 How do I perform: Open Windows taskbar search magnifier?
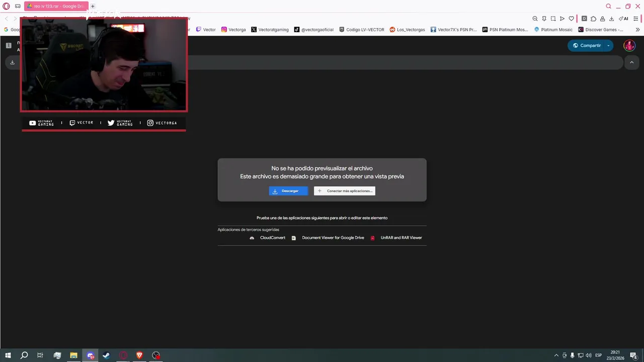24,355
